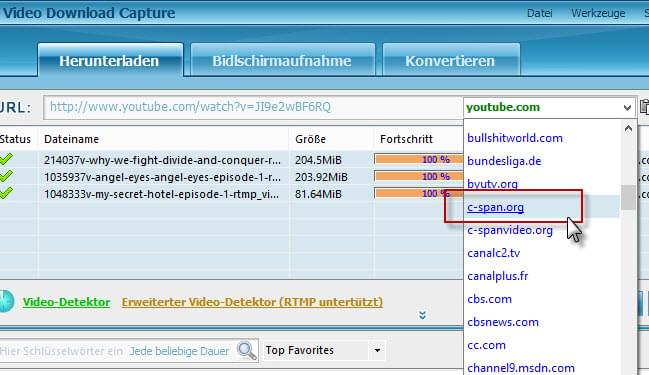
Task: Select c-spanvideo.org from the site list
Action: (x=510, y=230)
